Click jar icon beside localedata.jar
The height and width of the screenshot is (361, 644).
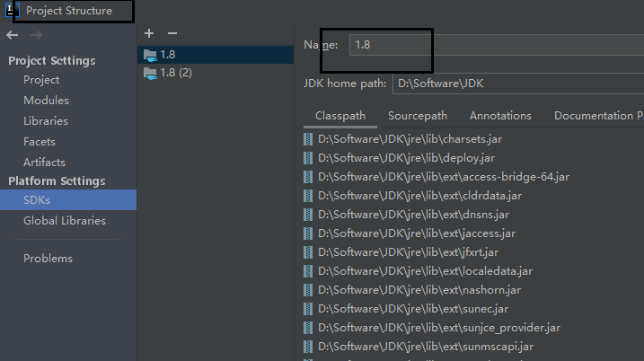coord(307,271)
